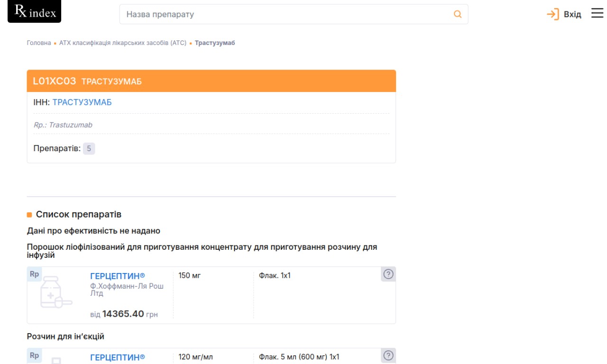Open the Rx index logo home page
This screenshot has height=364, width=607.
click(35, 12)
